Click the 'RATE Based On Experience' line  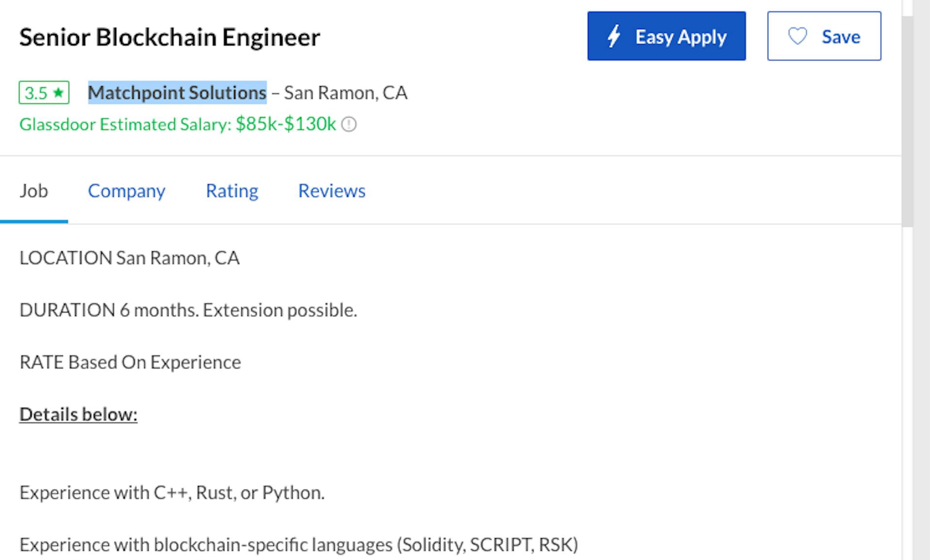click(x=130, y=362)
